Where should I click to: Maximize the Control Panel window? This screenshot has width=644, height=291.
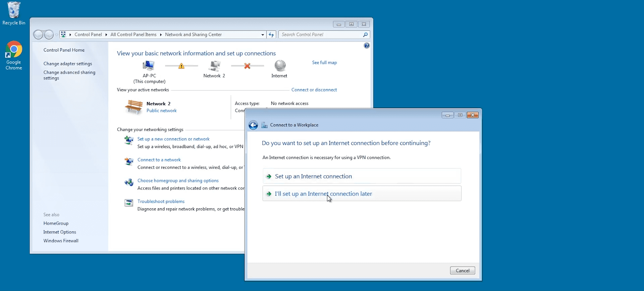point(352,24)
